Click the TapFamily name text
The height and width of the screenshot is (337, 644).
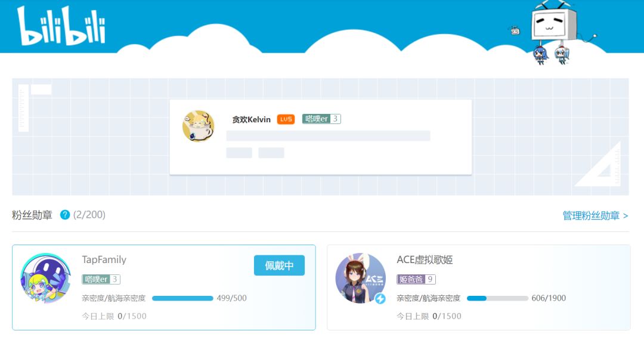pos(104,259)
